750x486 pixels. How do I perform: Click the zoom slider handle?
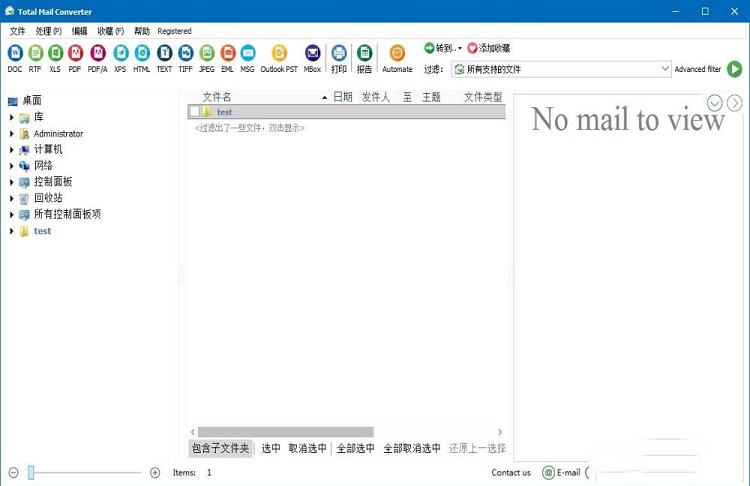(31, 472)
